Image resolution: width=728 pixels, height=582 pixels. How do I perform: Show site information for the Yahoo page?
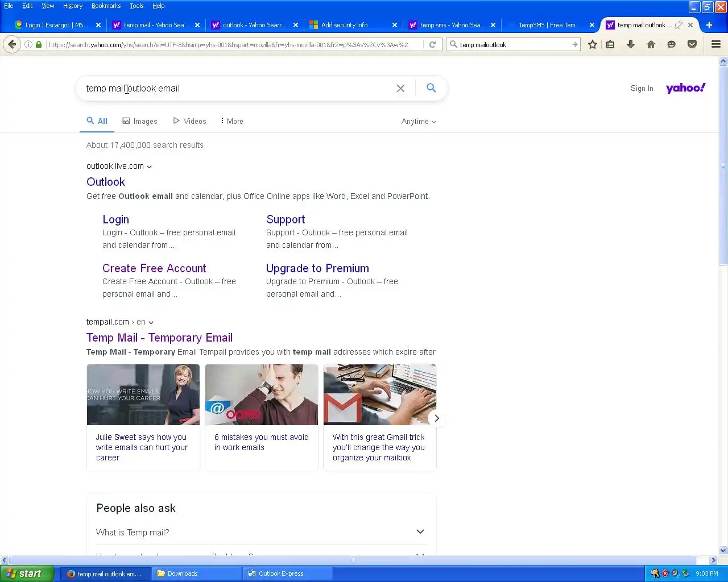(x=28, y=44)
